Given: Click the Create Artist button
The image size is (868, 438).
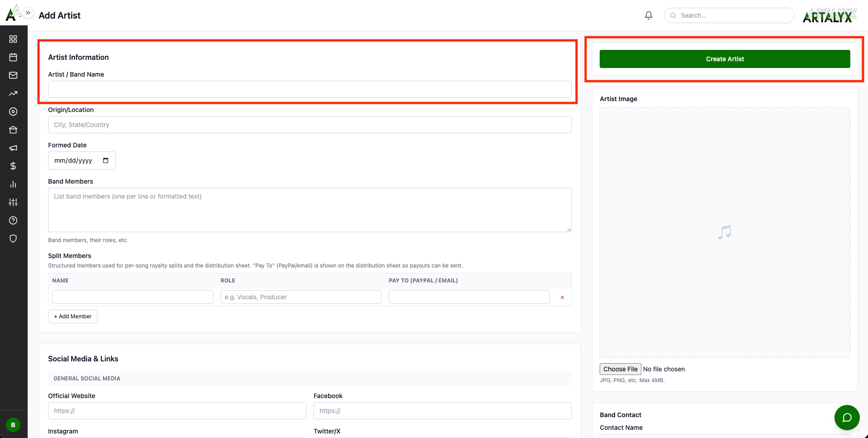Looking at the screenshot, I should click(725, 59).
